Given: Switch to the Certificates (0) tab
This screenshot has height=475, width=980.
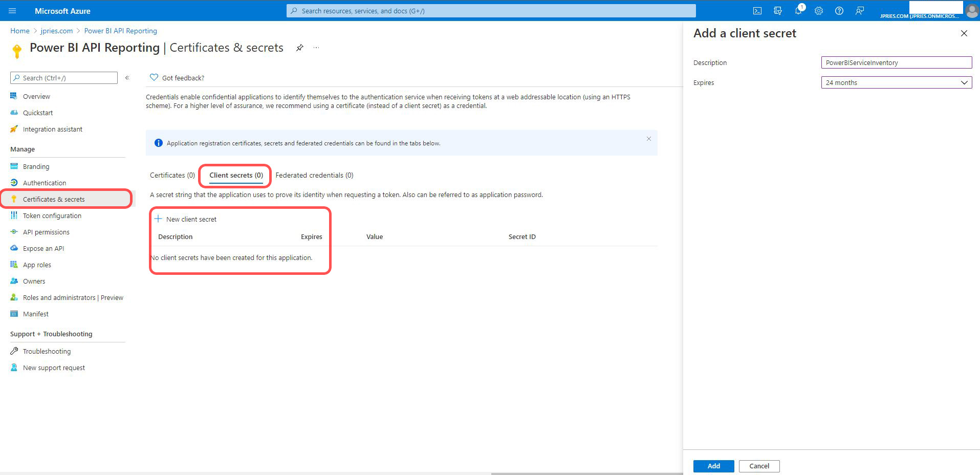Looking at the screenshot, I should tap(172, 175).
